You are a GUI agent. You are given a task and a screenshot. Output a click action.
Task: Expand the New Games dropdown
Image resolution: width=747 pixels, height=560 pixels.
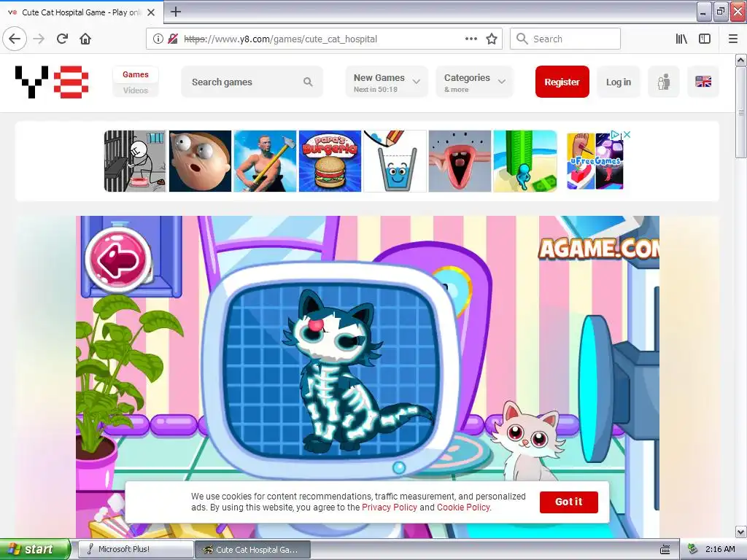(x=387, y=82)
